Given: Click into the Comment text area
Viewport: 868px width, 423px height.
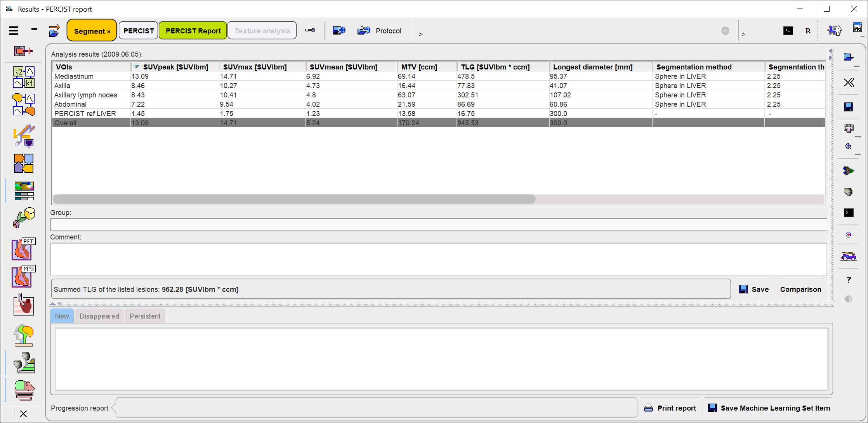Looking at the screenshot, I should point(438,259).
